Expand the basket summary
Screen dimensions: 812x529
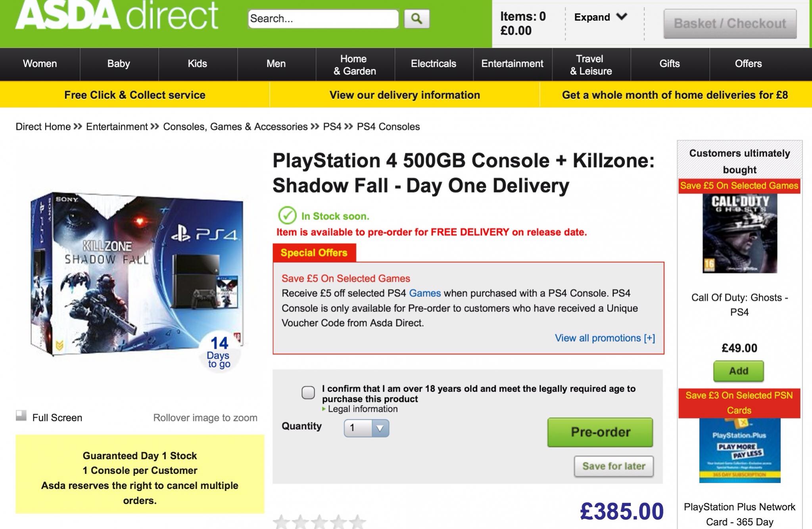pyautogui.click(x=601, y=17)
